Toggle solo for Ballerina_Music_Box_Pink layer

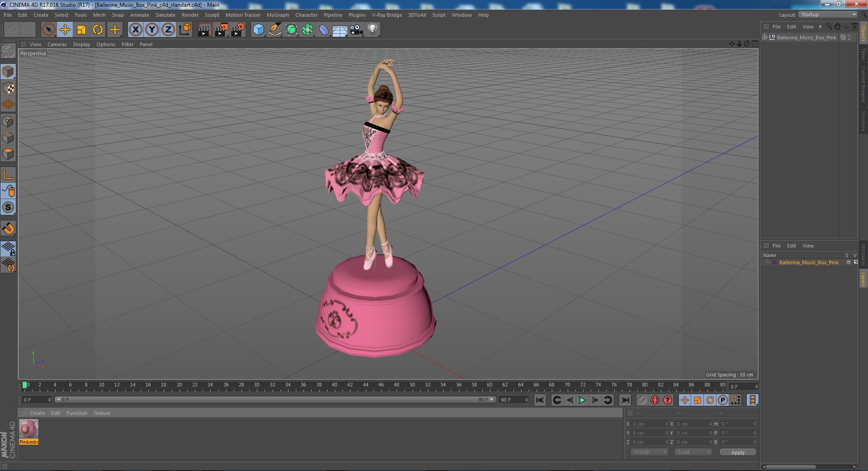(x=849, y=262)
